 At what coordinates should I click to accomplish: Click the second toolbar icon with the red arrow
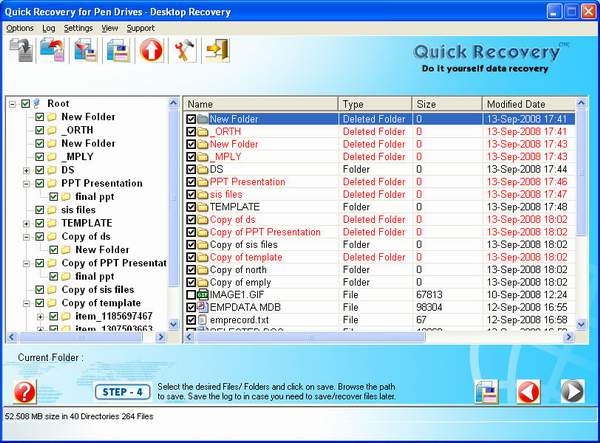click(52, 50)
